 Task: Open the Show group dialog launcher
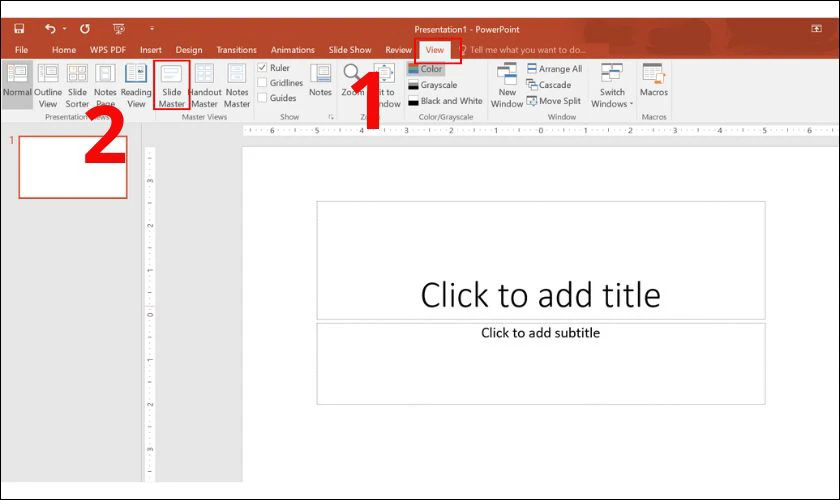(331, 117)
